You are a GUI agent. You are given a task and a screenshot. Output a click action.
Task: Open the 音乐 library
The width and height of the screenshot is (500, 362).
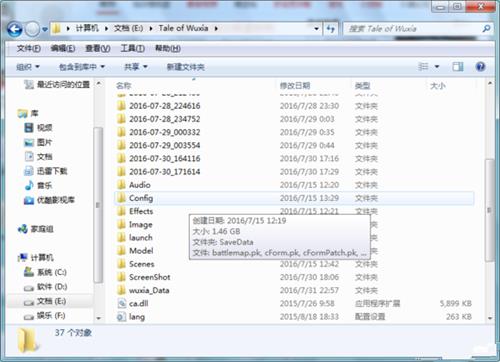[38, 185]
